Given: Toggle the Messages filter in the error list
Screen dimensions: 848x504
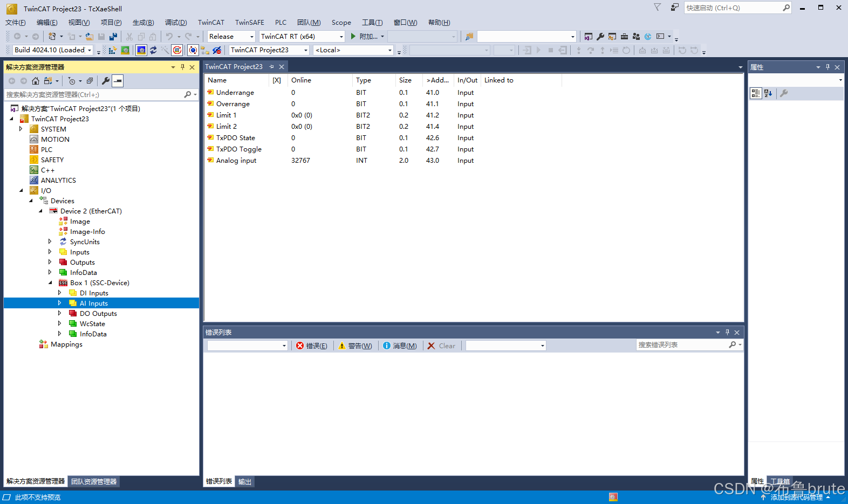Looking at the screenshot, I should (400, 346).
